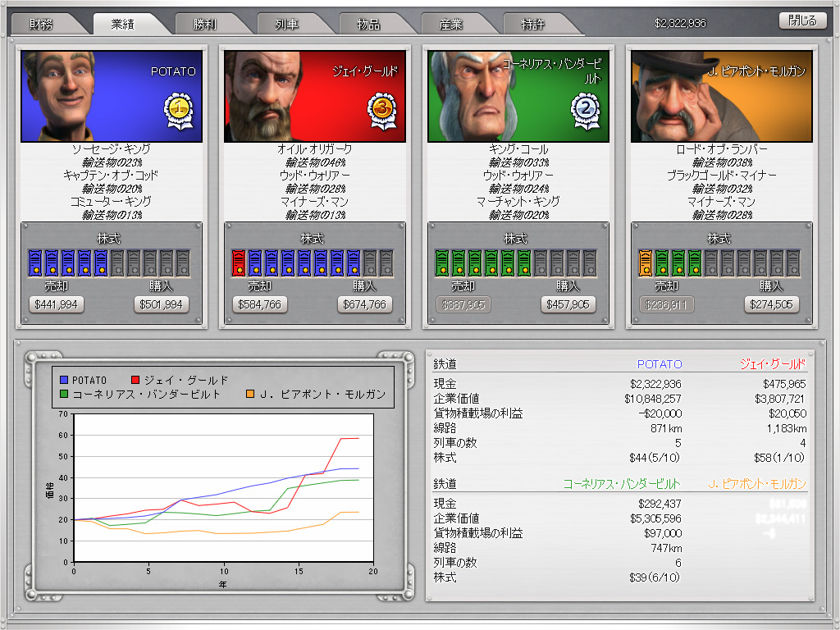Click the gold 1st place ribbon
This screenshot has height=630, width=840.
[x=178, y=111]
